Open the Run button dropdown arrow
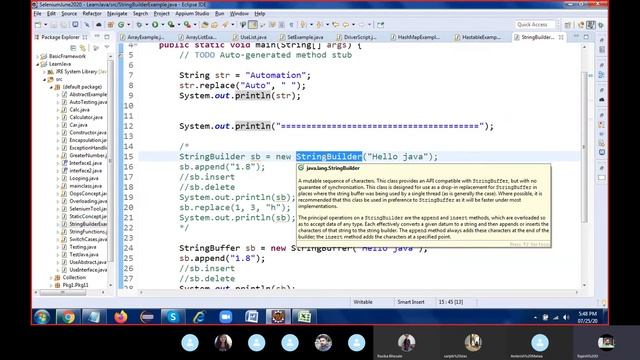640x360 pixels. pos(162,25)
